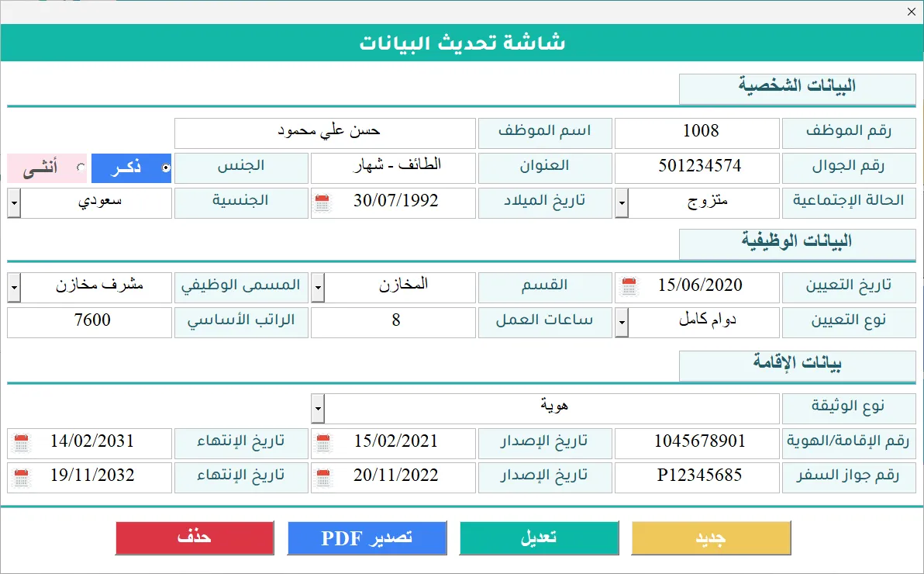The width and height of the screenshot is (924, 574).
Task: Click mobile number field 501234574
Action: pos(697,168)
